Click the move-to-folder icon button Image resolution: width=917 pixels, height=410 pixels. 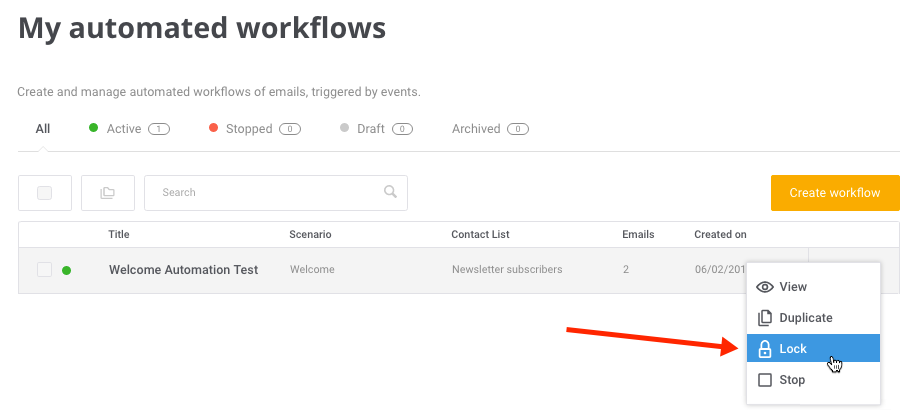tap(108, 192)
